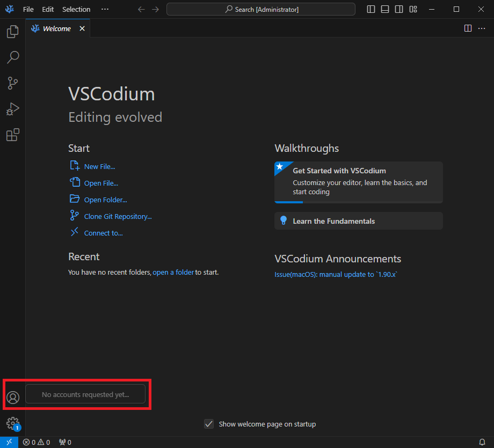Click the Search [Administrator] command center
Screen dimensions: 494x448
tap(261, 10)
